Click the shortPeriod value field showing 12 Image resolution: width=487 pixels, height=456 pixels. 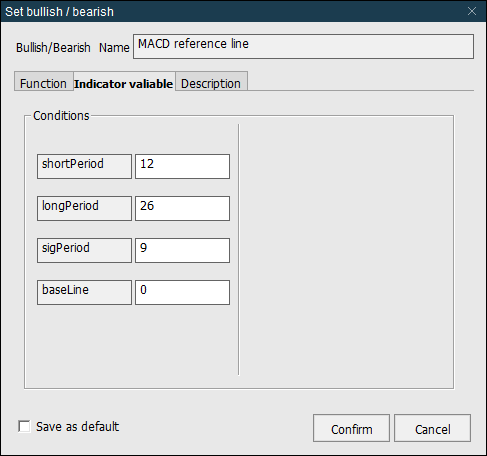coord(182,166)
